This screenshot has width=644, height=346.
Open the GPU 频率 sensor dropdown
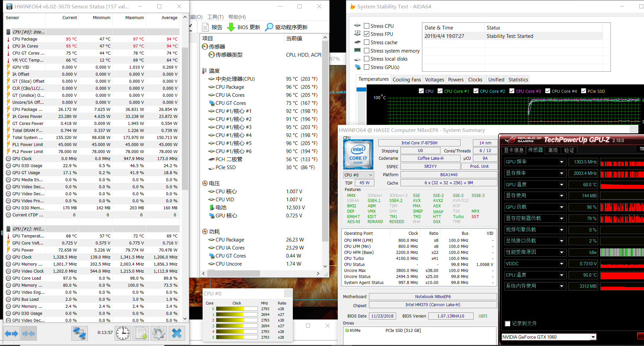(x=561, y=162)
